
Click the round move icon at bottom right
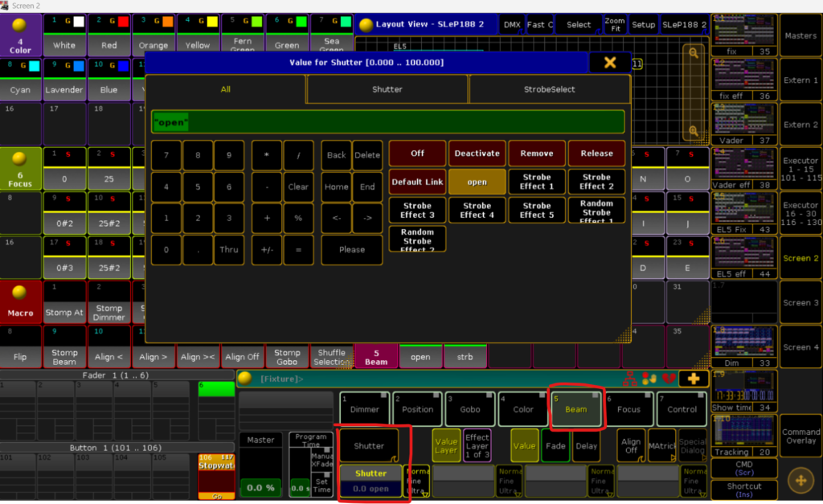point(800,481)
